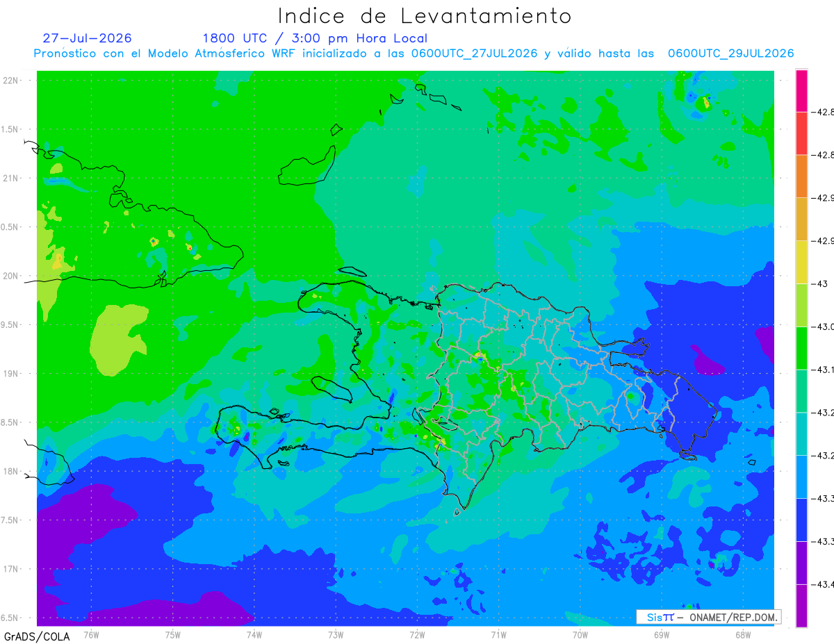Click the amber-gold legend swatch
This screenshot has width=834, height=644.
pyautogui.click(x=801, y=219)
